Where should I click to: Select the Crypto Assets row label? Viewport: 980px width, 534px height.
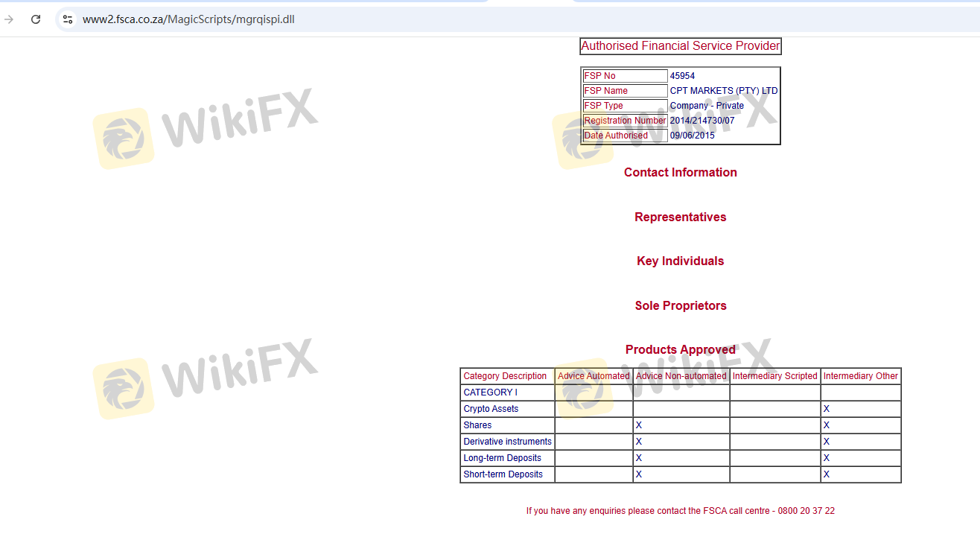pos(491,409)
